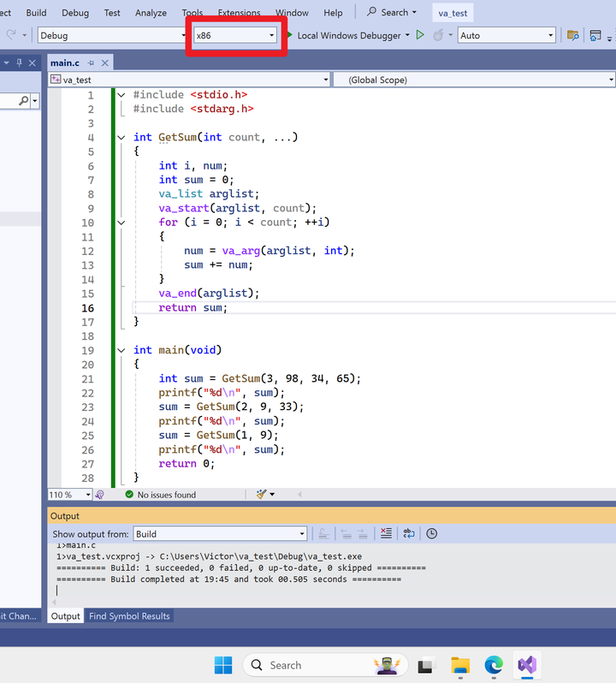616x683 pixels.
Task: Collapse the main function at line 19
Action: pos(121,350)
